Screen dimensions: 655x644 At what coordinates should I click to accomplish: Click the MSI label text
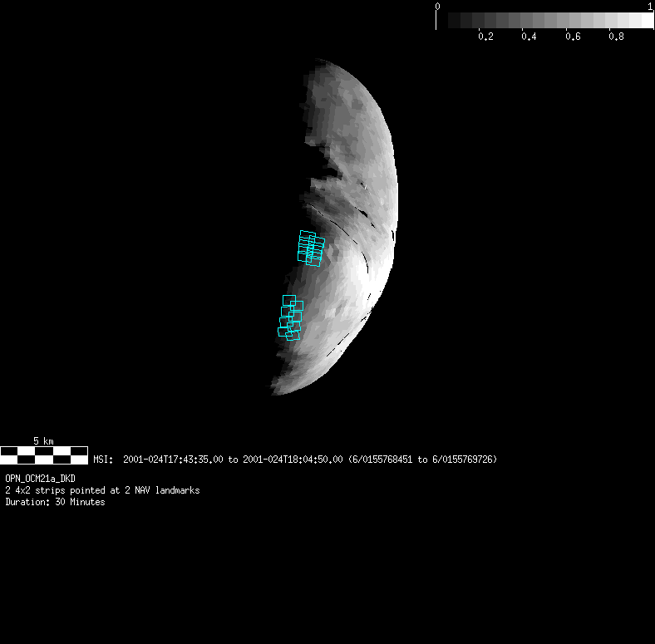(x=102, y=460)
